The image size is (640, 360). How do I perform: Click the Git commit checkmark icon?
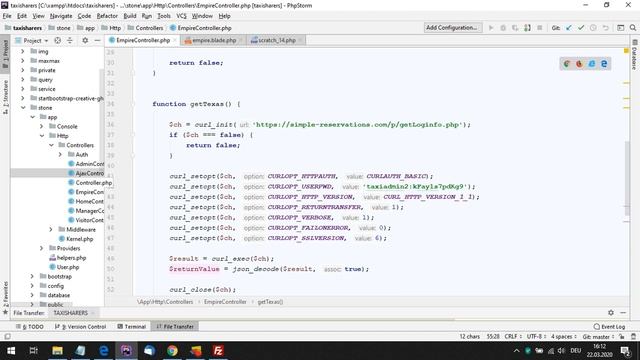(x=581, y=28)
